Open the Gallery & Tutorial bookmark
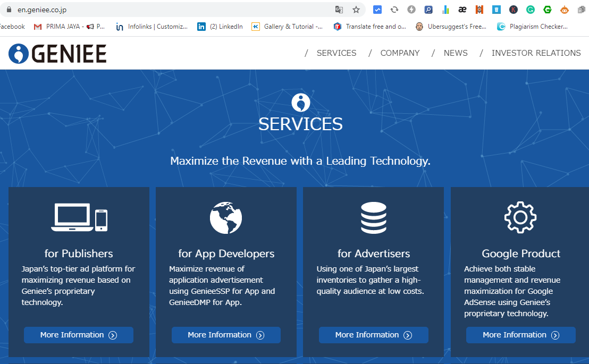Viewport: 589px width, 364px height. (288, 27)
